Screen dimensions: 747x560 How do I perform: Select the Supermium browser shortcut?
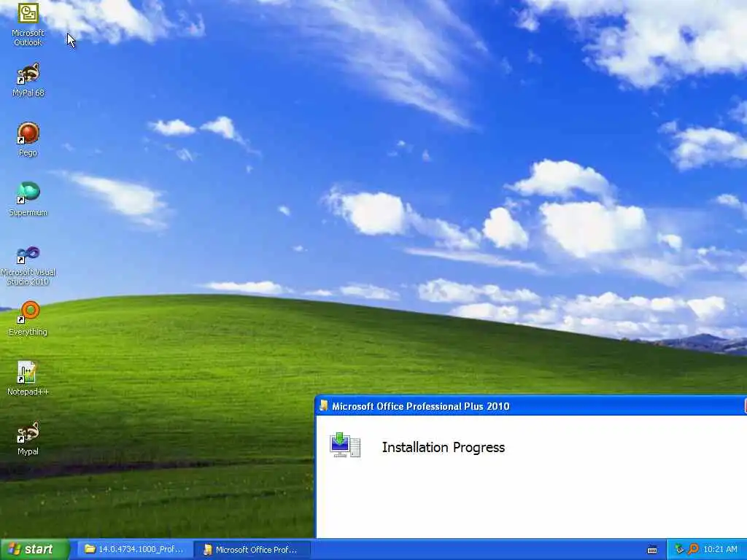(28, 200)
